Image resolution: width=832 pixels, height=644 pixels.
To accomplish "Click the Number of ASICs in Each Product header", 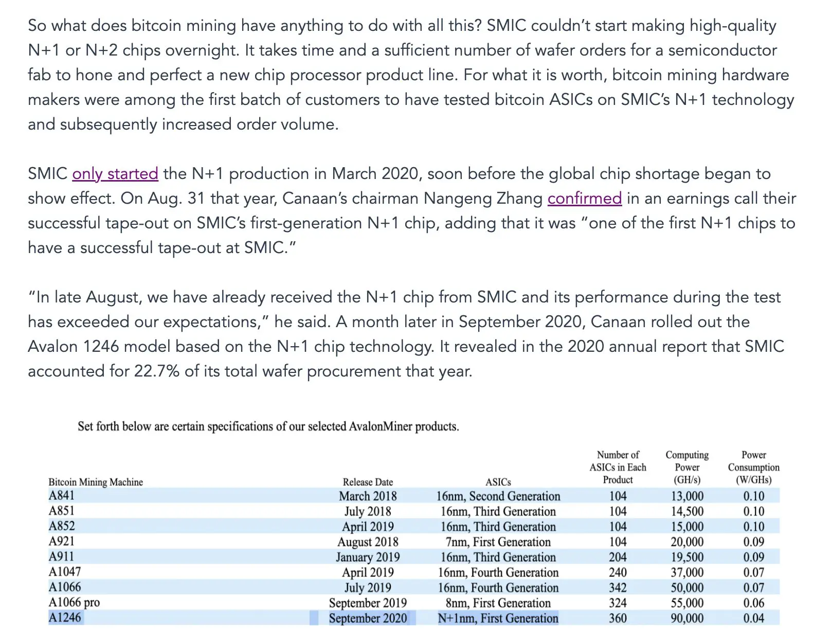I will (618, 468).
